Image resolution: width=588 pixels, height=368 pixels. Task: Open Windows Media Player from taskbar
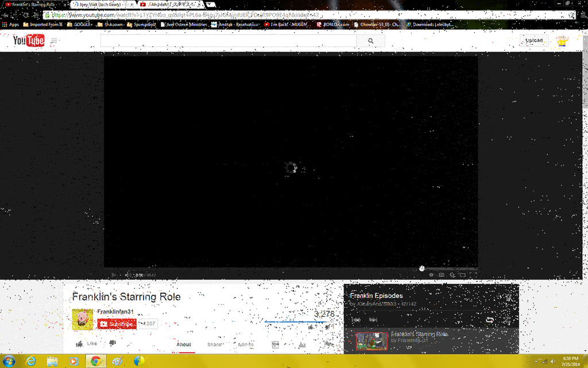point(73,361)
